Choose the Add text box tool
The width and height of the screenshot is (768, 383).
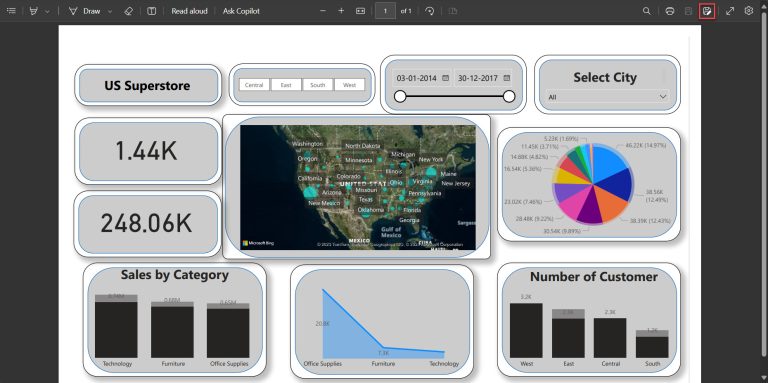click(151, 11)
